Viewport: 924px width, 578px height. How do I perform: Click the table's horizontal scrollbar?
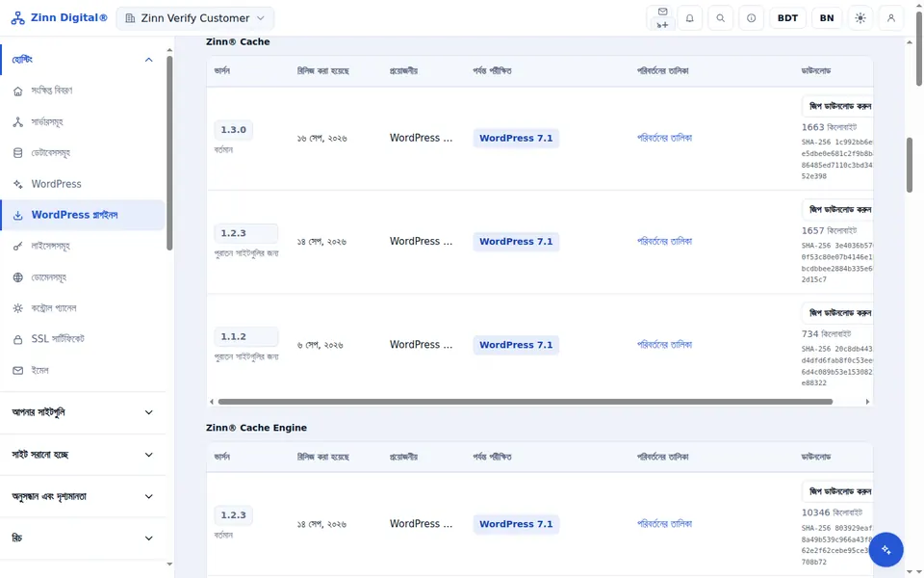point(526,402)
